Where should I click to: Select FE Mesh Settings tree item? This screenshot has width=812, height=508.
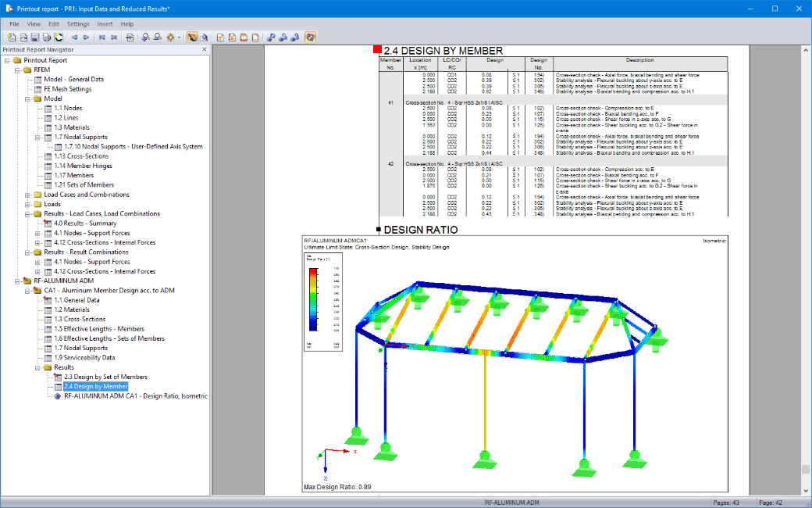tap(68, 89)
